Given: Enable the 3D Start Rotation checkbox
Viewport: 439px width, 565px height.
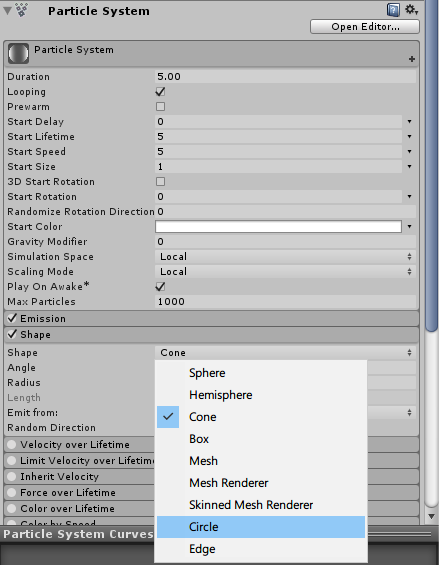Looking at the screenshot, I should pyautogui.click(x=160, y=181).
